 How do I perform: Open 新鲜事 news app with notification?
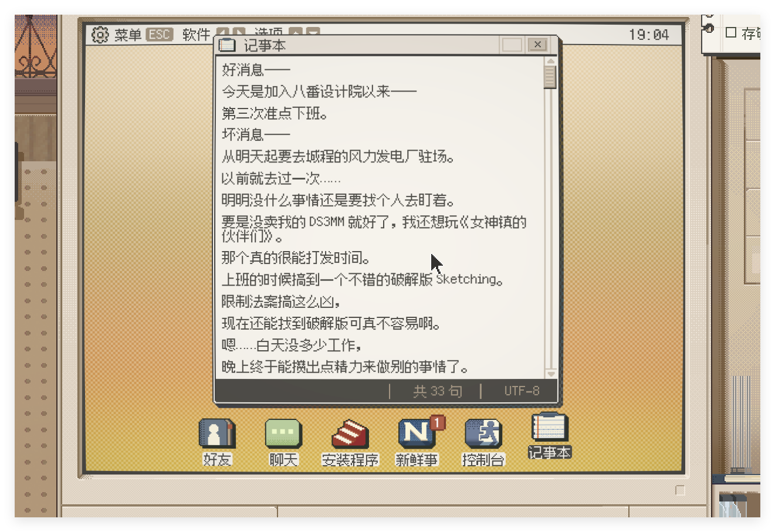tap(416, 435)
